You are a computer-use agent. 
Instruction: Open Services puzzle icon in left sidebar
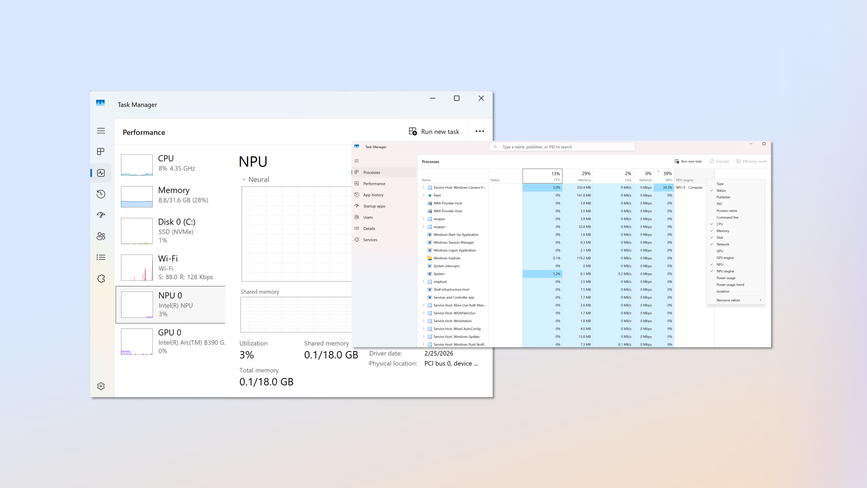tap(101, 279)
